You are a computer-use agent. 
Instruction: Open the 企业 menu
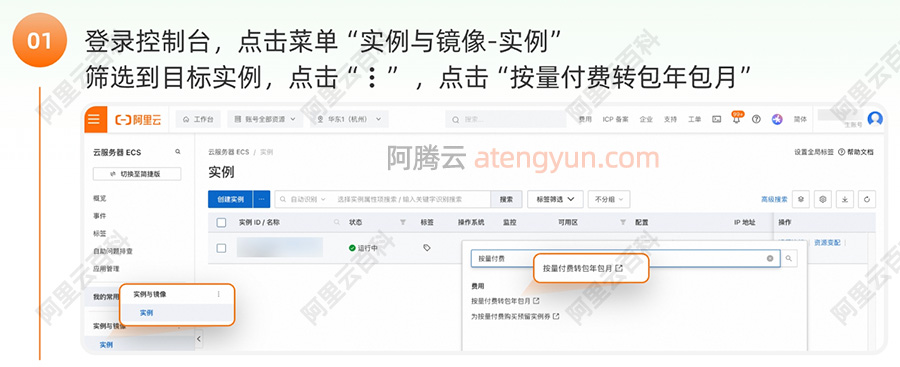pos(646,119)
